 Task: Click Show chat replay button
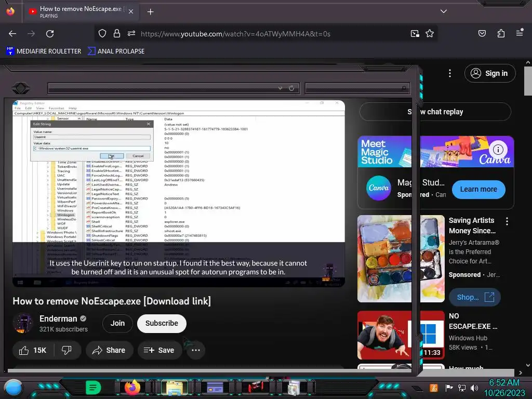(x=435, y=112)
